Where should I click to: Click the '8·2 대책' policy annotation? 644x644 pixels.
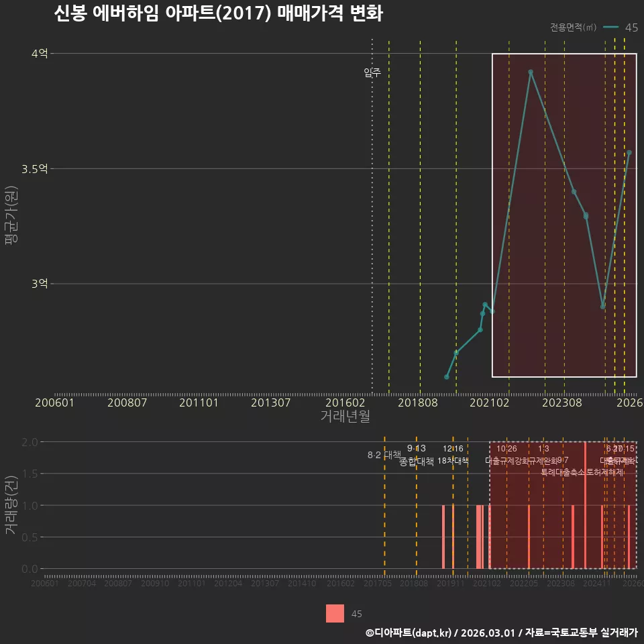(x=384, y=455)
